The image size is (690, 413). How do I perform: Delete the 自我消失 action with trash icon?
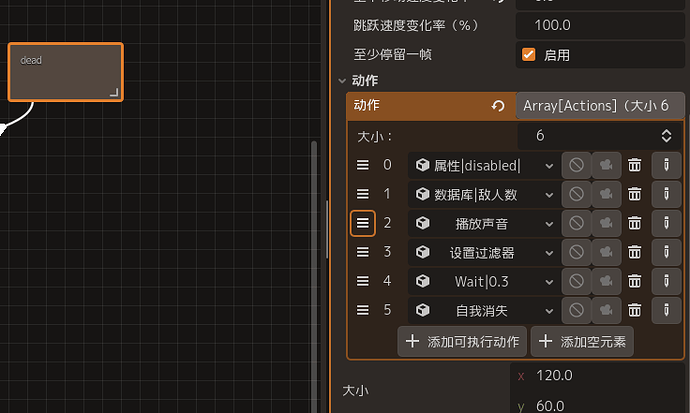[634, 310]
